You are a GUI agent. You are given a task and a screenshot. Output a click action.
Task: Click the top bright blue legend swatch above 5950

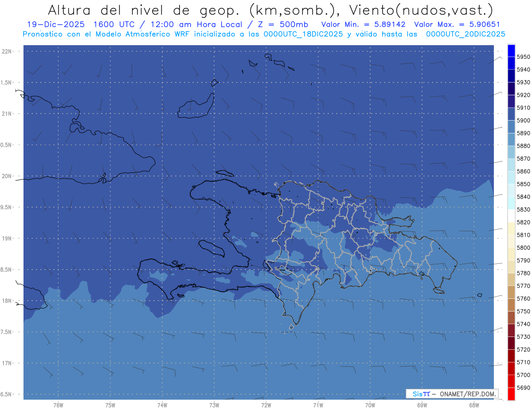tap(511, 51)
